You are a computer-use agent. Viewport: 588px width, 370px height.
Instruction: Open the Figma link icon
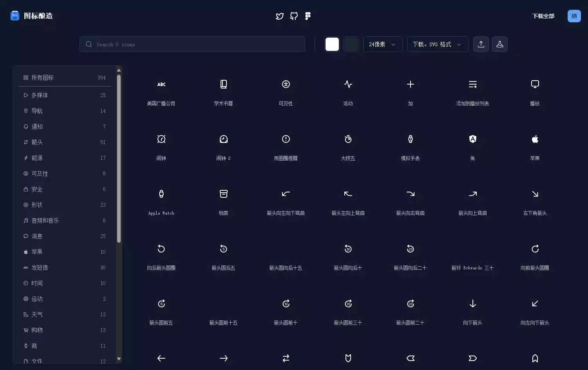pyautogui.click(x=308, y=16)
